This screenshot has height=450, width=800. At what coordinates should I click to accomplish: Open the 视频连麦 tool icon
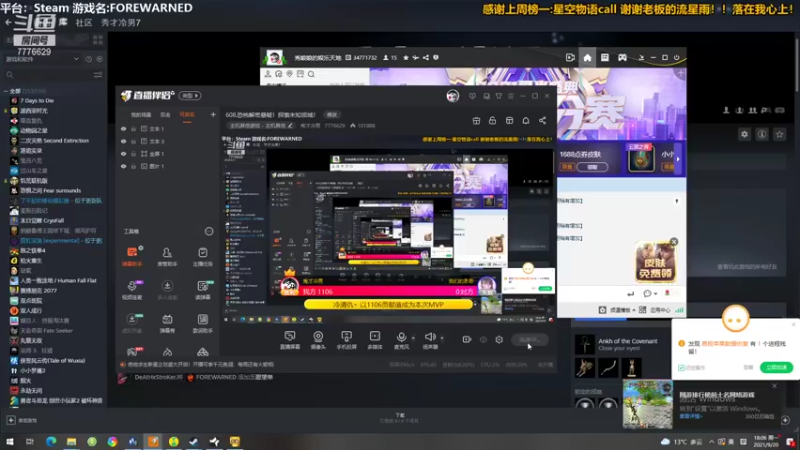(x=132, y=289)
